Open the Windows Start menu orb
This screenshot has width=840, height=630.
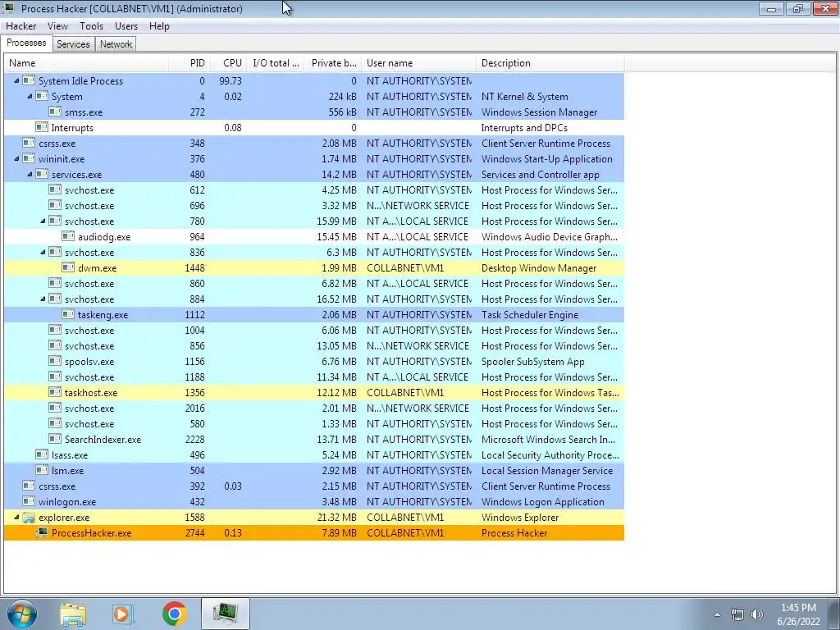click(x=21, y=614)
